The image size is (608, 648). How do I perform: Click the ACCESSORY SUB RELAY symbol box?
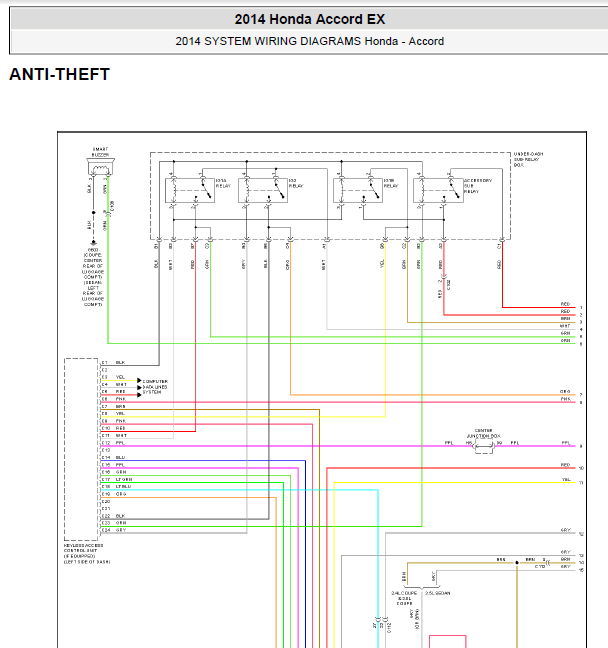(438, 191)
